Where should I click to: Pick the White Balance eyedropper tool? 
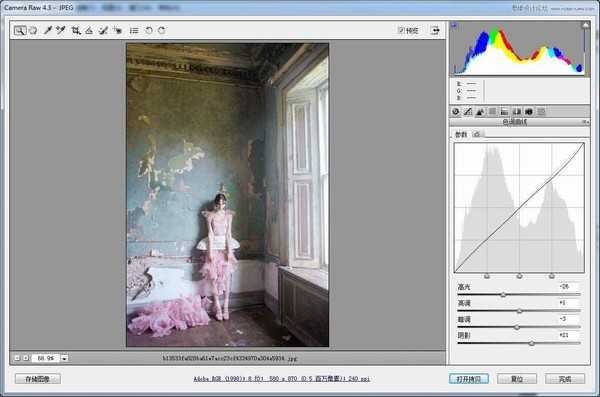47,30
